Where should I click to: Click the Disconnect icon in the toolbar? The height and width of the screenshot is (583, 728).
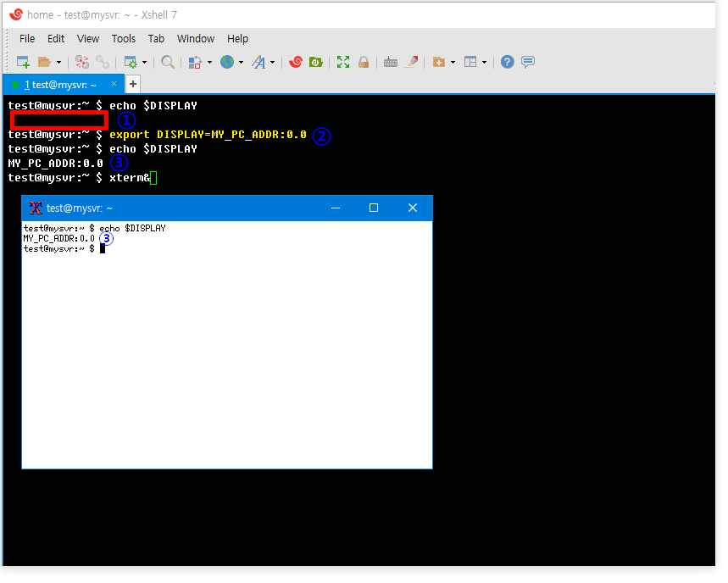tap(103, 62)
